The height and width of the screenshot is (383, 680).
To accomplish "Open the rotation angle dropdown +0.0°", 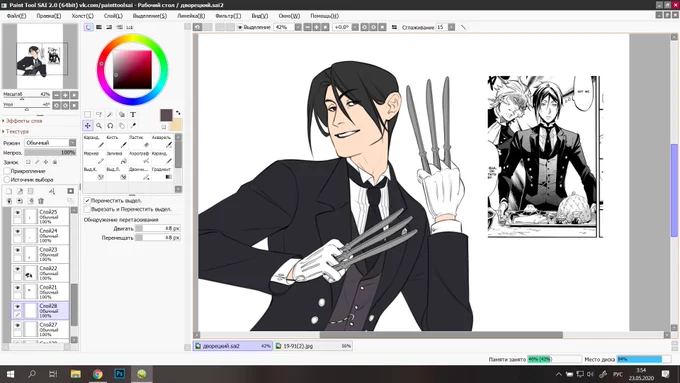I will pyautogui.click(x=355, y=27).
